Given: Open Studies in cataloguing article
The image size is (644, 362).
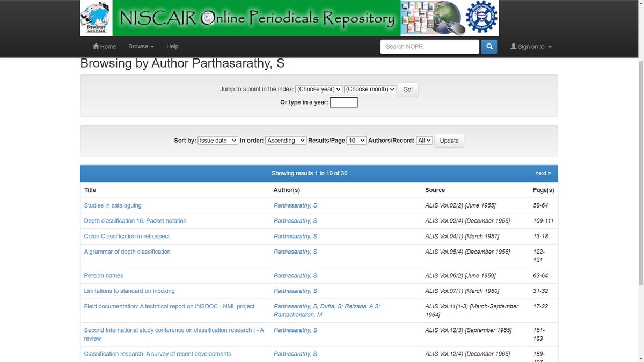Looking at the screenshot, I should coord(113,205).
